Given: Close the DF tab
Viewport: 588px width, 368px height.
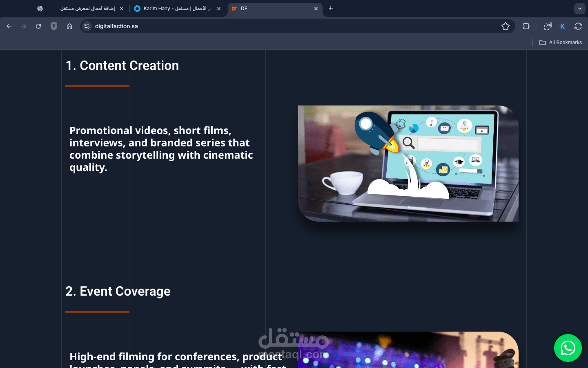Looking at the screenshot, I should pos(316,8).
